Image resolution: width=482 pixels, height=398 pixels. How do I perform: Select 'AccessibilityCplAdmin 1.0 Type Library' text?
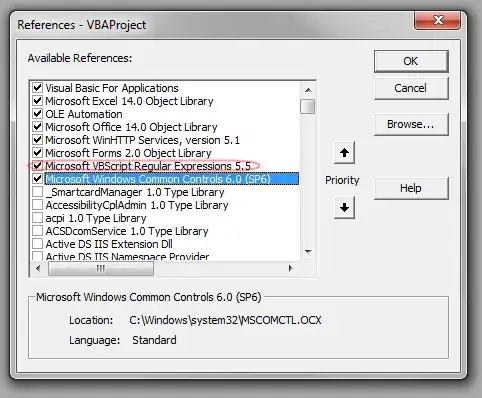coord(137,205)
